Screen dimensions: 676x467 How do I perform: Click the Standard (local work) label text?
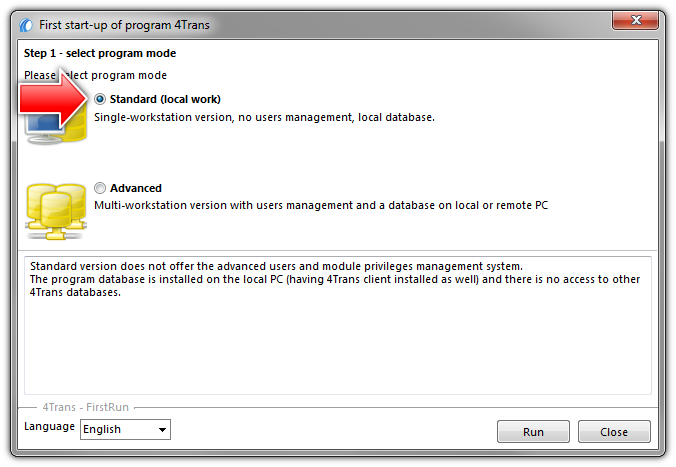tap(165, 99)
